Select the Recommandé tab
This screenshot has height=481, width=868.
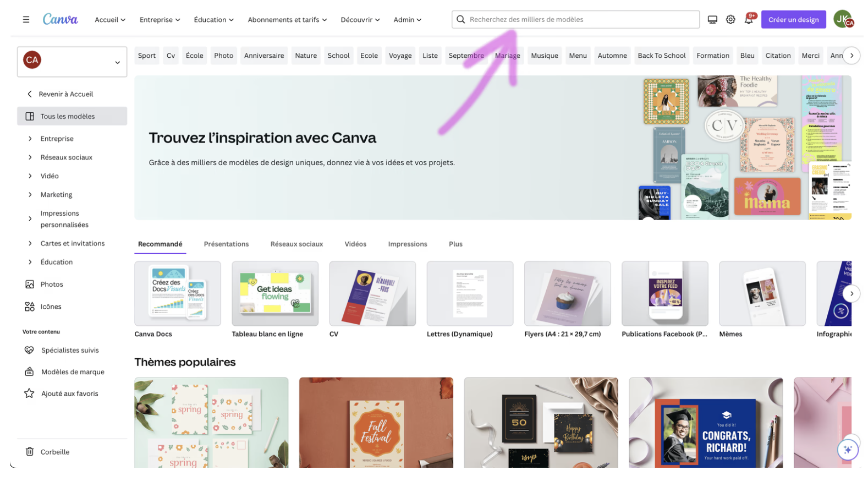pos(160,244)
